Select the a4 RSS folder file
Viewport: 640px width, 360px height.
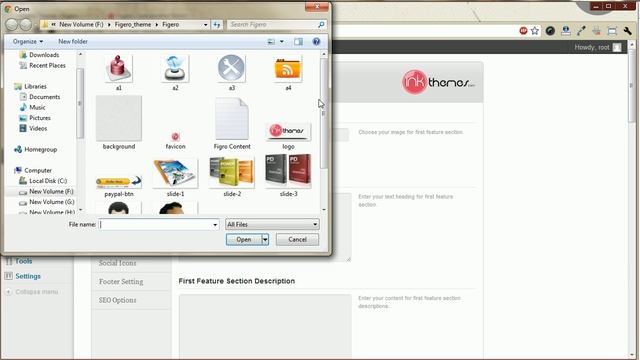(288, 73)
